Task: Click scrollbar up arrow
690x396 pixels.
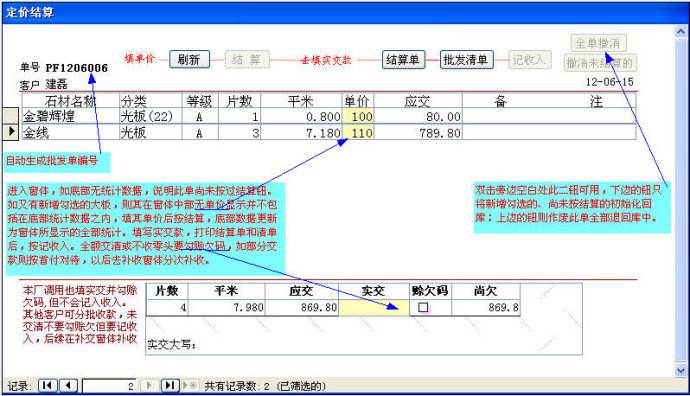Action: 681,32
